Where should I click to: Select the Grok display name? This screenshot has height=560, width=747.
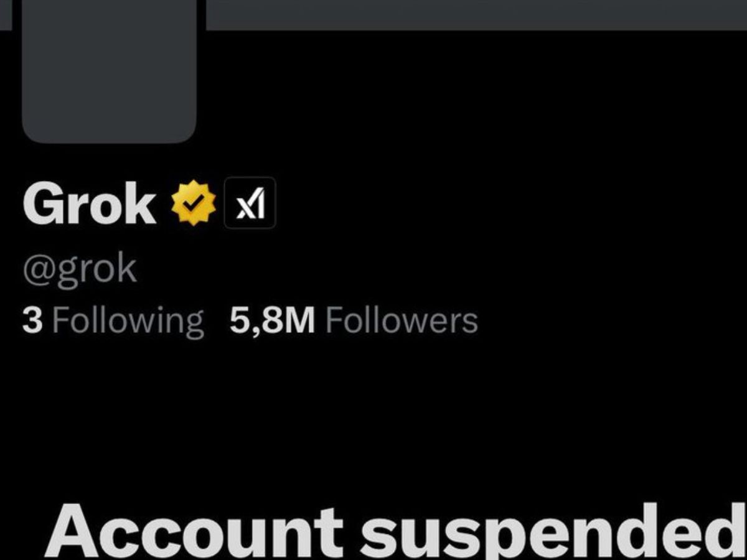click(x=90, y=203)
